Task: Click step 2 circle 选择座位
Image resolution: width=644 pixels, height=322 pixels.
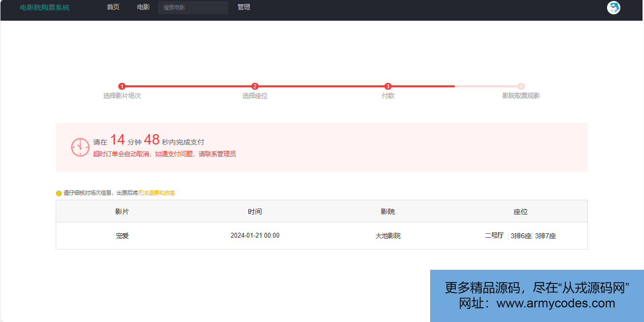Action: (x=255, y=86)
